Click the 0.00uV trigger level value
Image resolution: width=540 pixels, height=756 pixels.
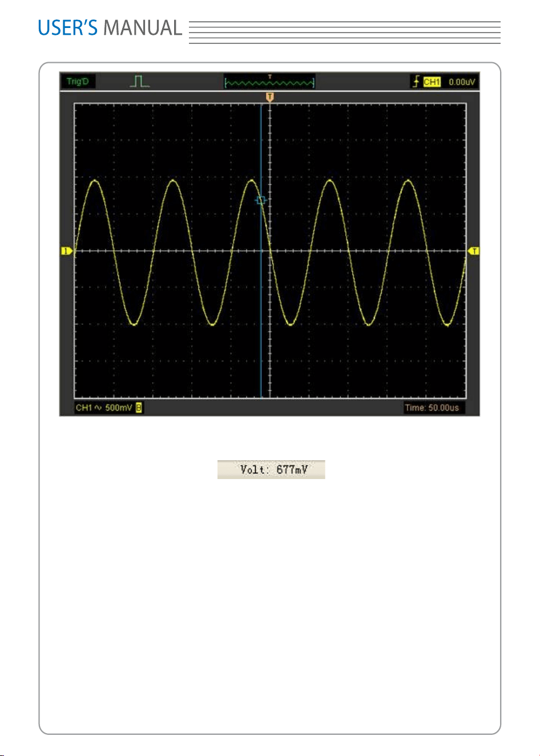[461, 82]
